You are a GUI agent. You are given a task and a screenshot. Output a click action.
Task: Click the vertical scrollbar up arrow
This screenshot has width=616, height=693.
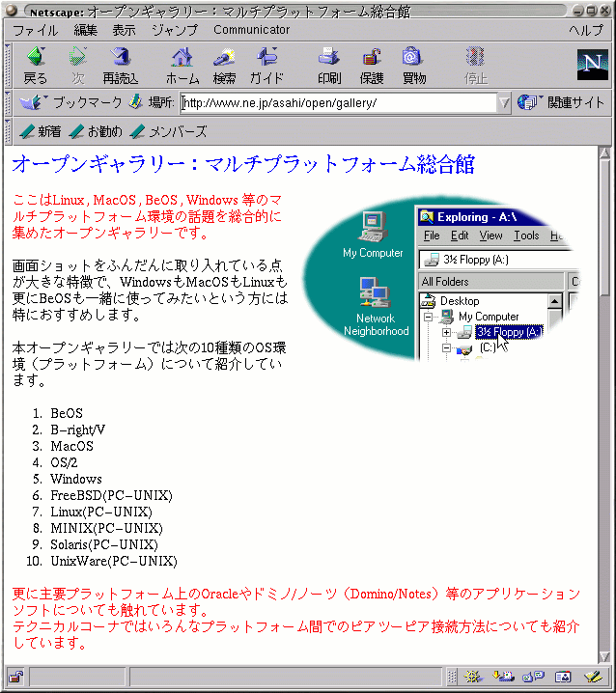604,153
